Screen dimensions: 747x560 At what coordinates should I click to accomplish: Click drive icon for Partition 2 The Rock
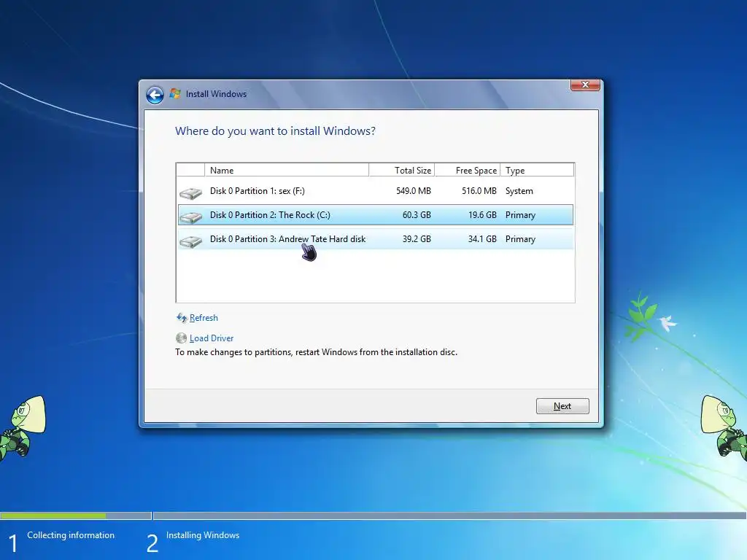pyautogui.click(x=190, y=217)
